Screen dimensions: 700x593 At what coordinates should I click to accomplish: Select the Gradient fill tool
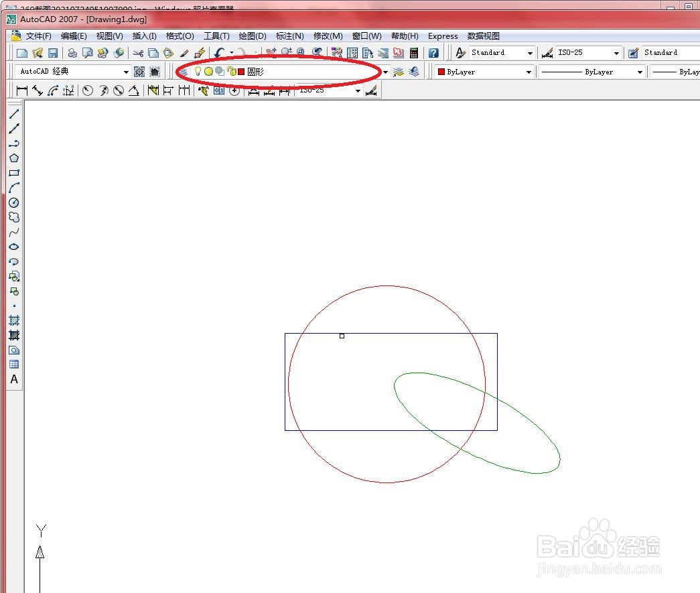click(14, 335)
